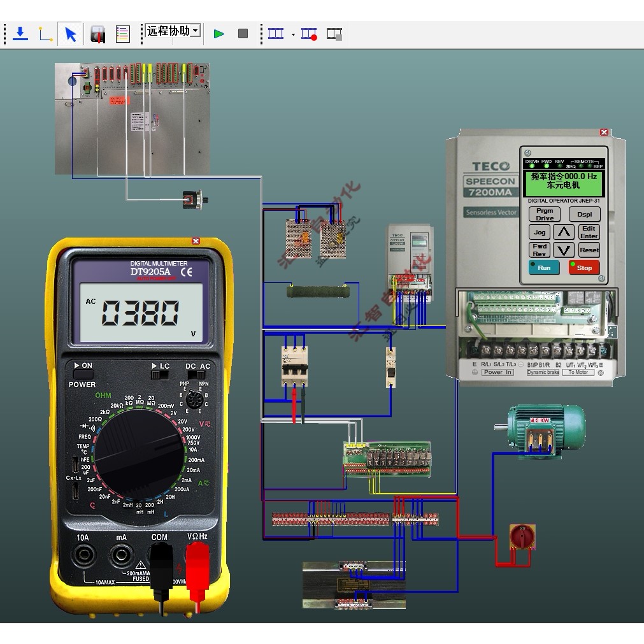Open the multimeter tool icon
This screenshot has height=644, width=644.
(97, 34)
